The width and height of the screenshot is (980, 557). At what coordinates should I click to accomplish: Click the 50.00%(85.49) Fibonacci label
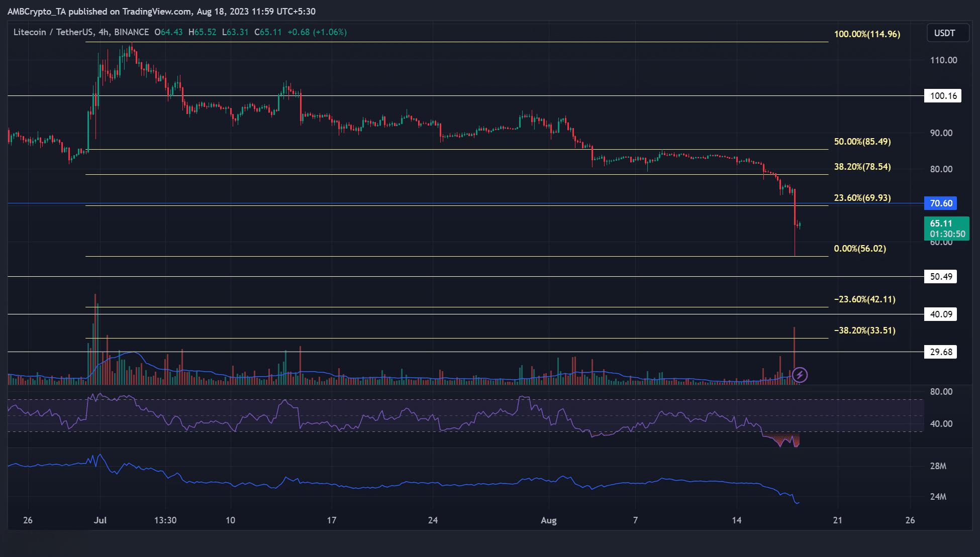[862, 142]
